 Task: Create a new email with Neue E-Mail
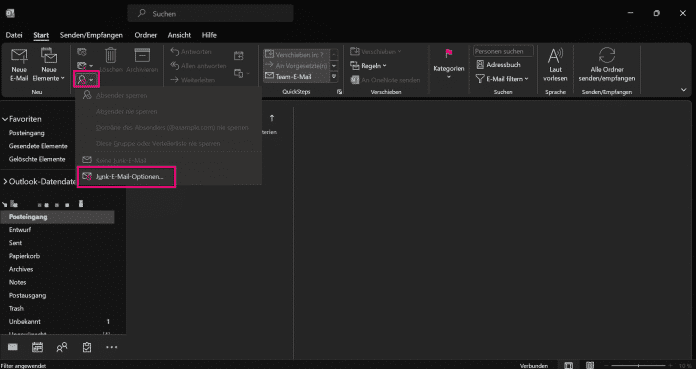pyautogui.click(x=19, y=65)
